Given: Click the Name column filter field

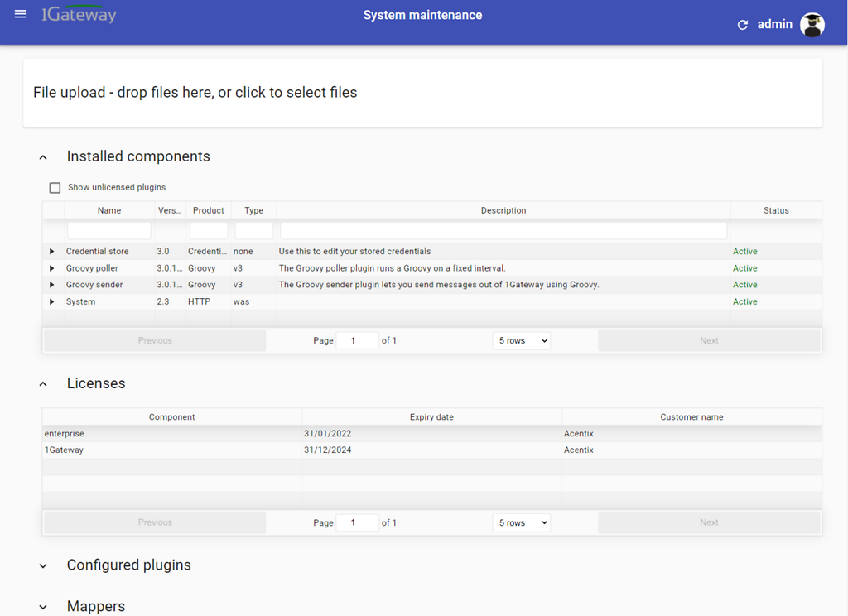Looking at the screenshot, I should (x=109, y=230).
